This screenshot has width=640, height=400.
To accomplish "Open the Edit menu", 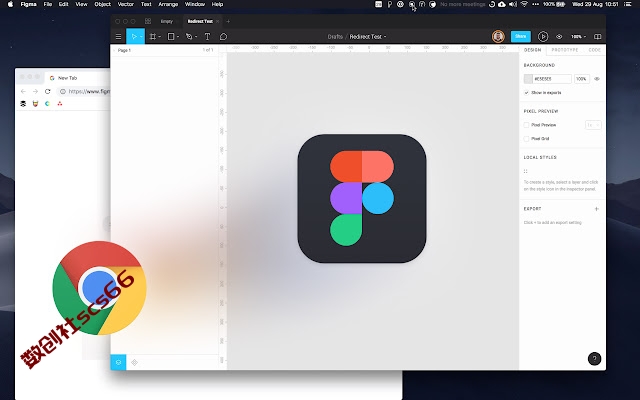I will point(63,4).
